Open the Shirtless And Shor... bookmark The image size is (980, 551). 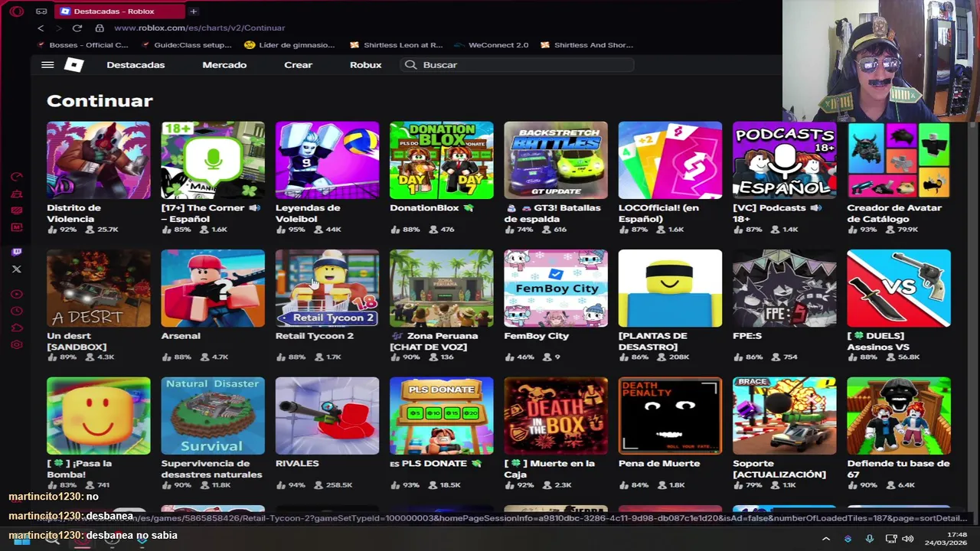[x=586, y=45]
